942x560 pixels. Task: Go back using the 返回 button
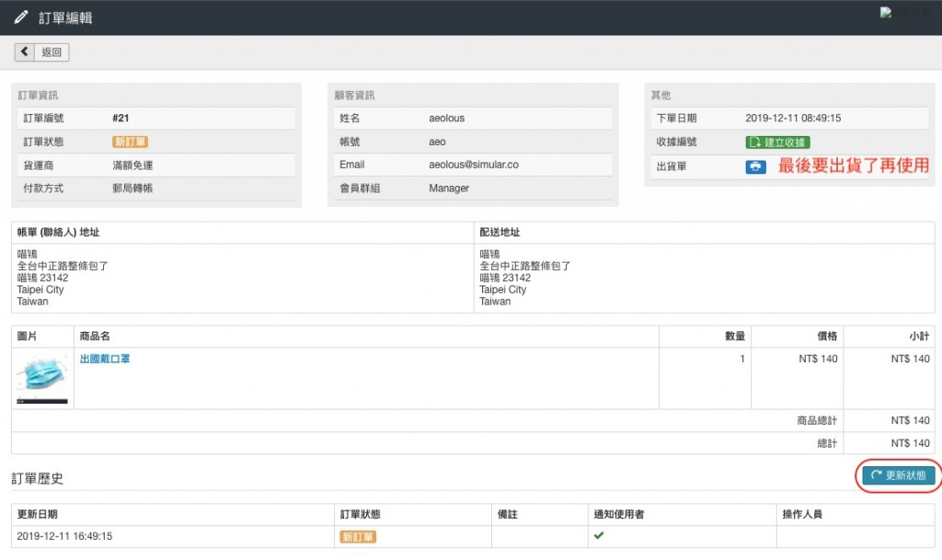[42, 52]
